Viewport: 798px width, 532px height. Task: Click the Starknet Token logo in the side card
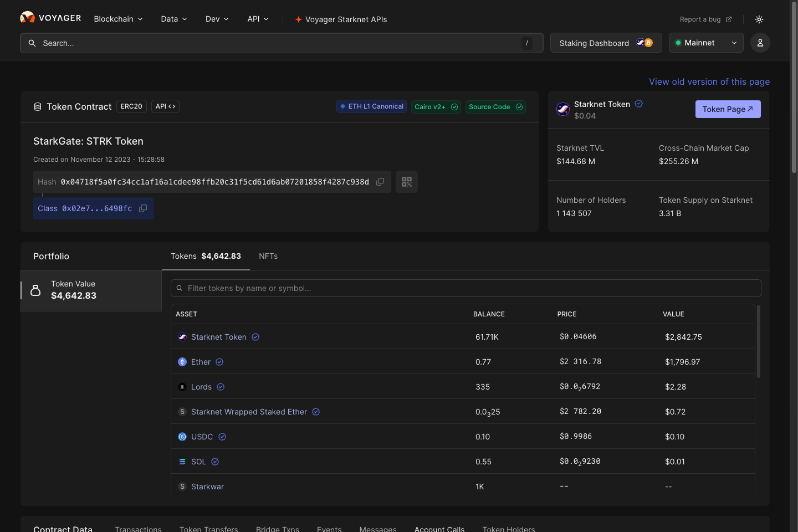(563, 109)
